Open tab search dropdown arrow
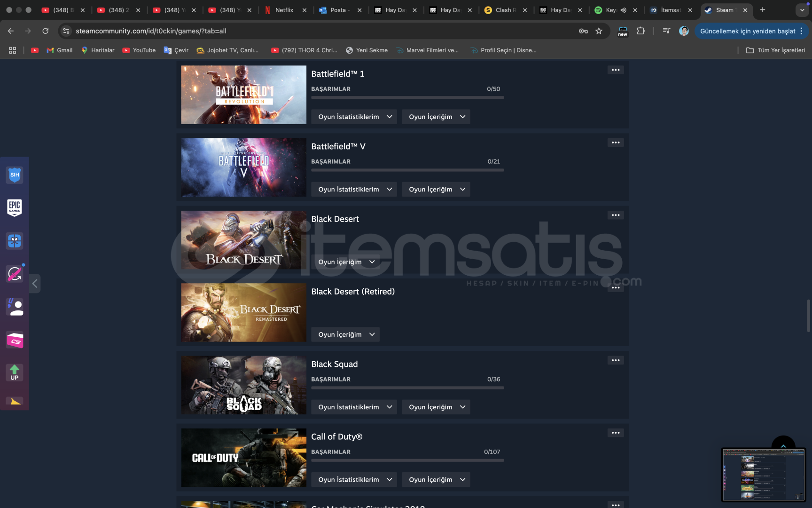Image resolution: width=812 pixels, height=508 pixels. click(x=802, y=10)
